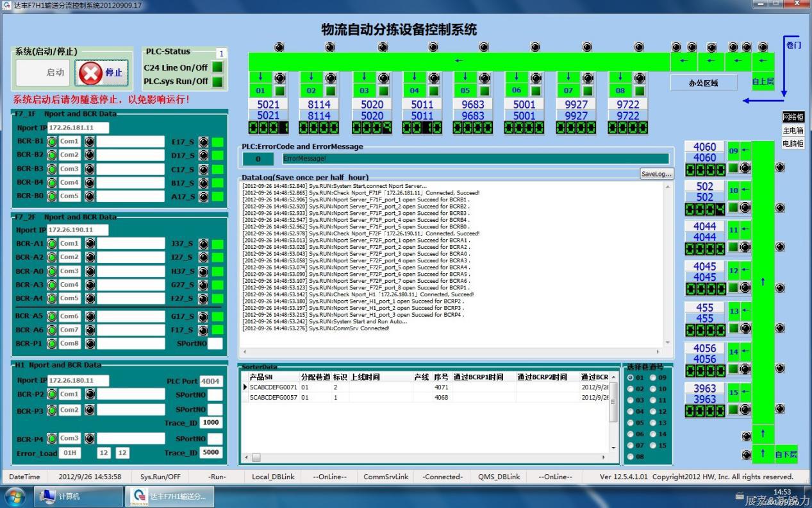
Task: Click the red X Stop (停止) button
Action: point(103,72)
